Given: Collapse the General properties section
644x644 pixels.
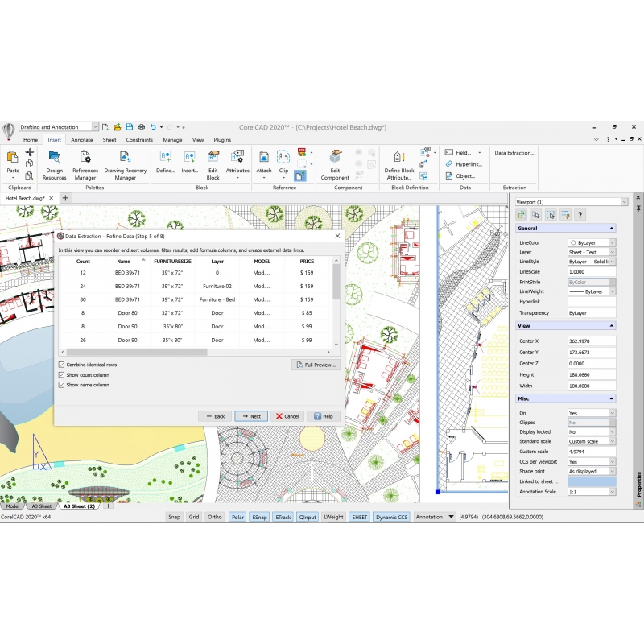Looking at the screenshot, I should click(612, 229).
